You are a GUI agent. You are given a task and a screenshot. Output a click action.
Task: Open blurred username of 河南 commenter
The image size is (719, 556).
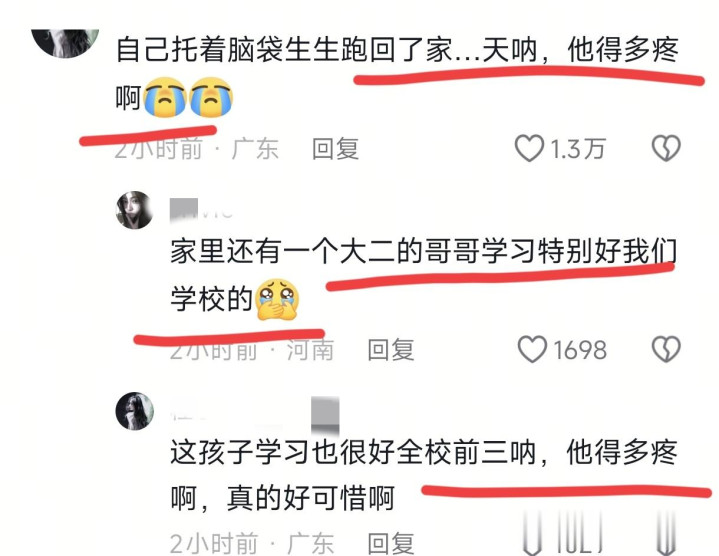pyautogui.click(x=201, y=210)
